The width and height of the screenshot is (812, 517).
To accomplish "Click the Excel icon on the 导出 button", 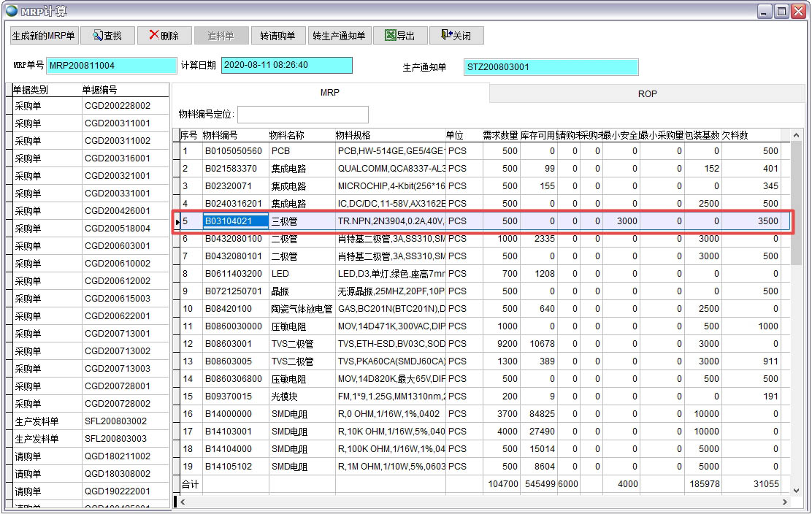I will point(389,35).
